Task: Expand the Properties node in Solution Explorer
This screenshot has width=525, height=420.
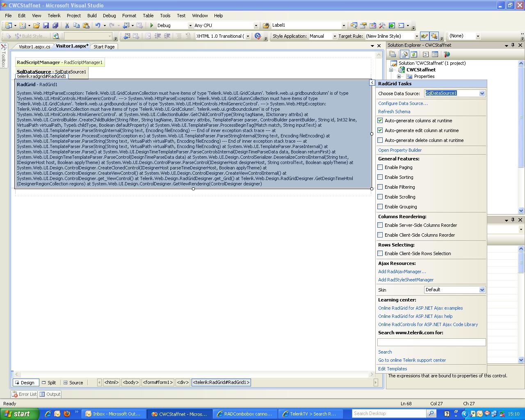Action: (399, 76)
